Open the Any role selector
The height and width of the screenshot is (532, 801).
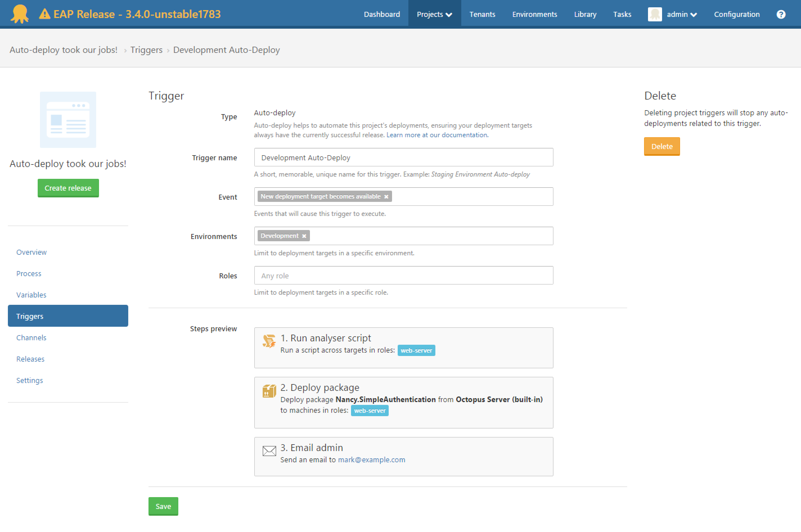[x=403, y=276]
